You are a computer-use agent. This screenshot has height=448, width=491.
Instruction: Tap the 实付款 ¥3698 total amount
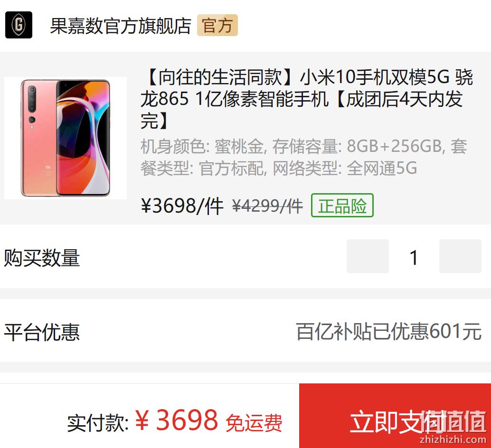pyautogui.click(x=142, y=421)
